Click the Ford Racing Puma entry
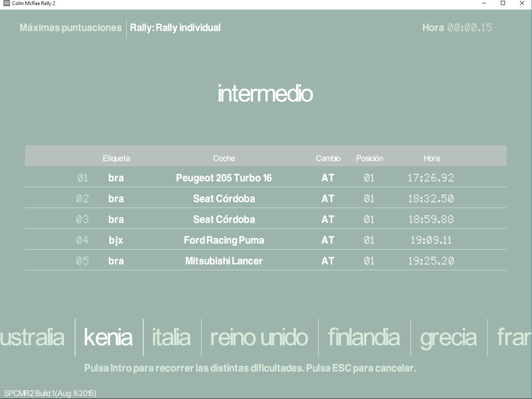532x399 pixels. [x=224, y=240]
